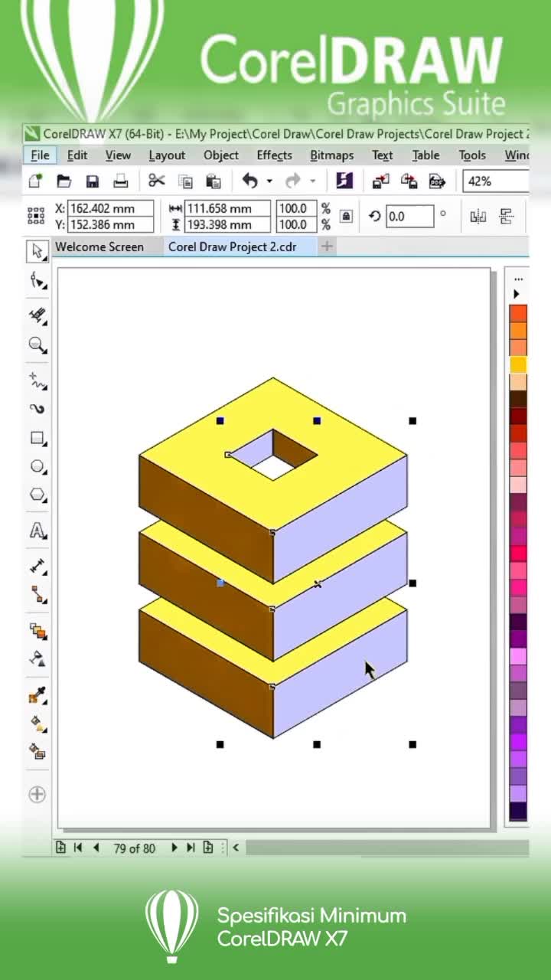Select the Shape tool
Image resolution: width=551 pixels, height=980 pixels.
pos(37,280)
